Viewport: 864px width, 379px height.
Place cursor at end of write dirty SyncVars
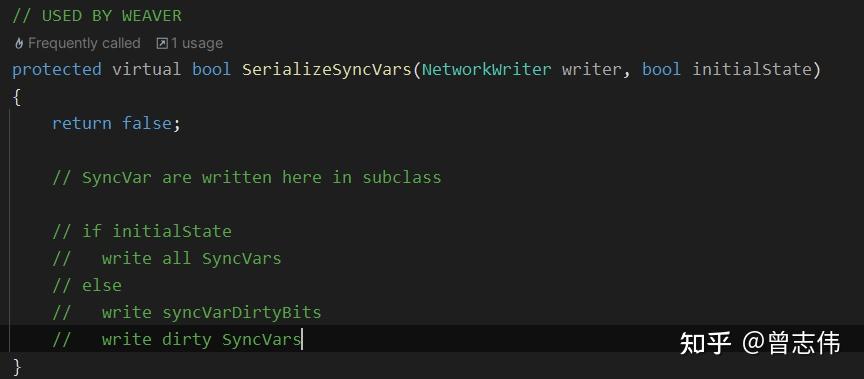point(301,339)
